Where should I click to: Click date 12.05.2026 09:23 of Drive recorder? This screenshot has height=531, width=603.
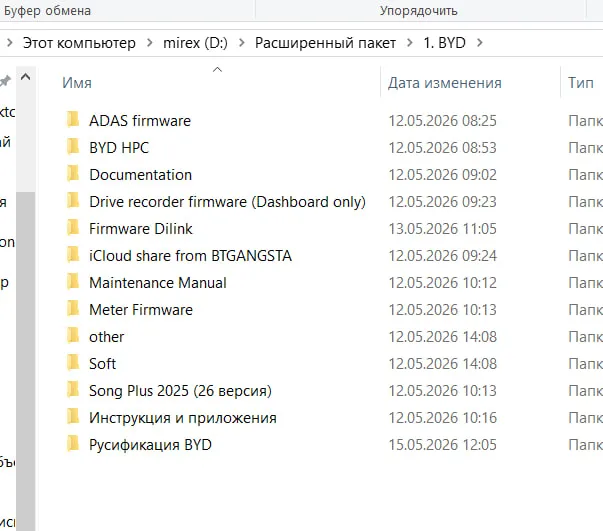click(443, 202)
